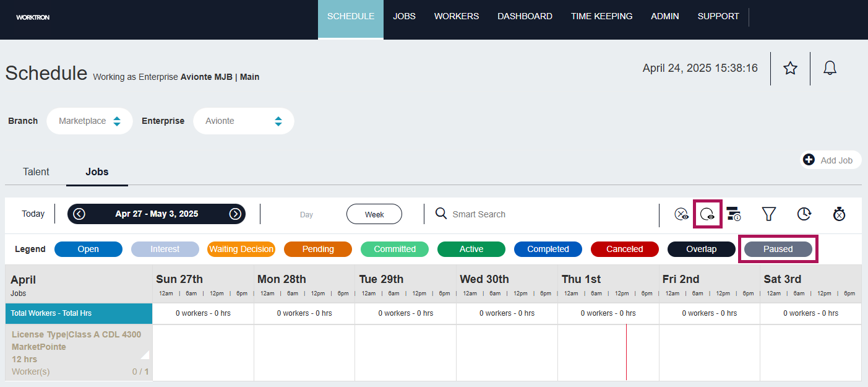Click the April 24, 2025 timestamp
Image resolution: width=868 pixels, height=387 pixels.
click(x=700, y=68)
